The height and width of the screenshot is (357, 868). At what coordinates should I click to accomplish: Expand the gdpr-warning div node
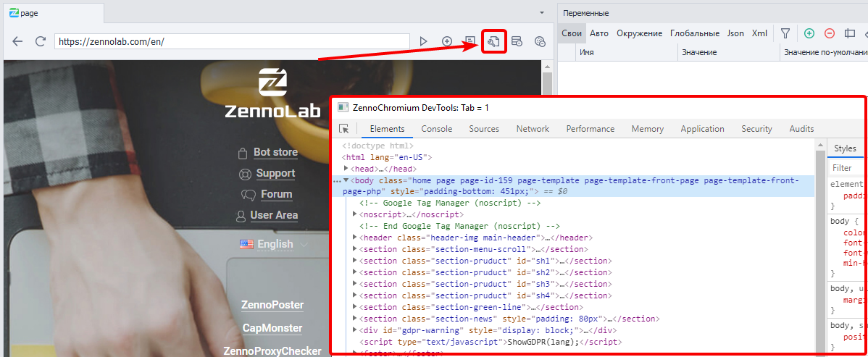(x=356, y=330)
